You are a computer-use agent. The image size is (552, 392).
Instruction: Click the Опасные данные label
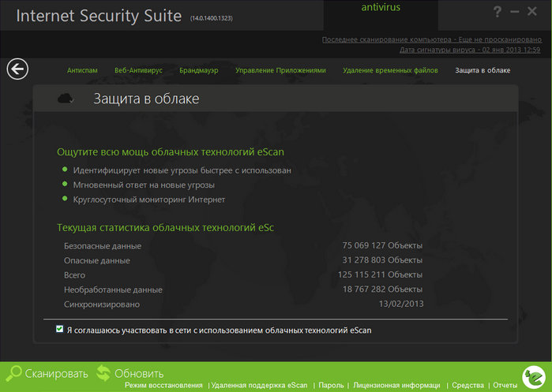click(x=97, y=260)
